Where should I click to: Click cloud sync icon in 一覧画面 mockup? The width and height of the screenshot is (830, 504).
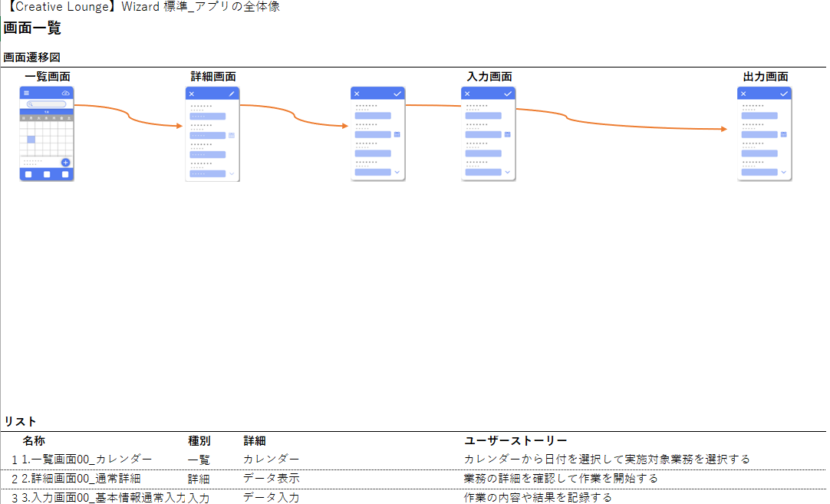pos(66,93)
